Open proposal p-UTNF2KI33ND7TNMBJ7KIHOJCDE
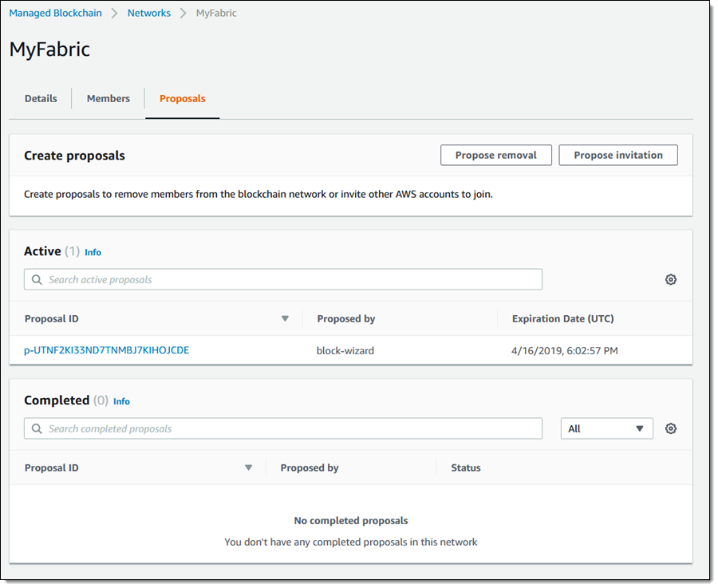This screenshot has height=588, width=718. coord(107,350)
